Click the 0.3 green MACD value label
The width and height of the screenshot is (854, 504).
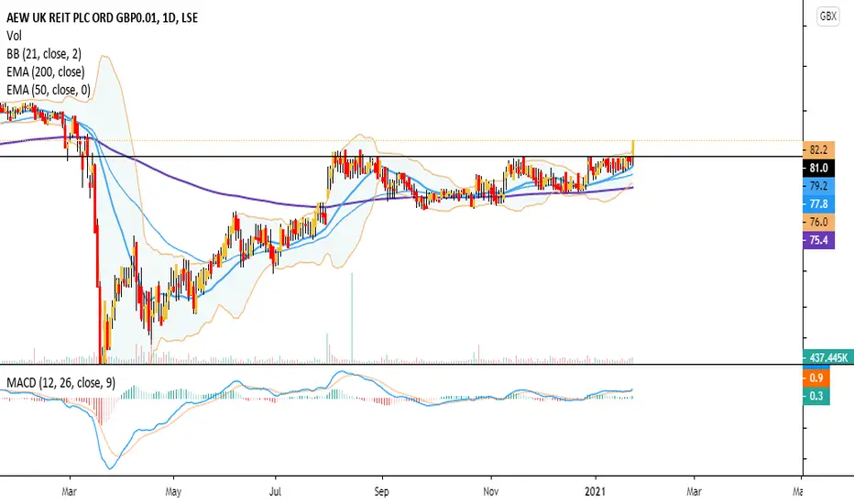[816, 396]
